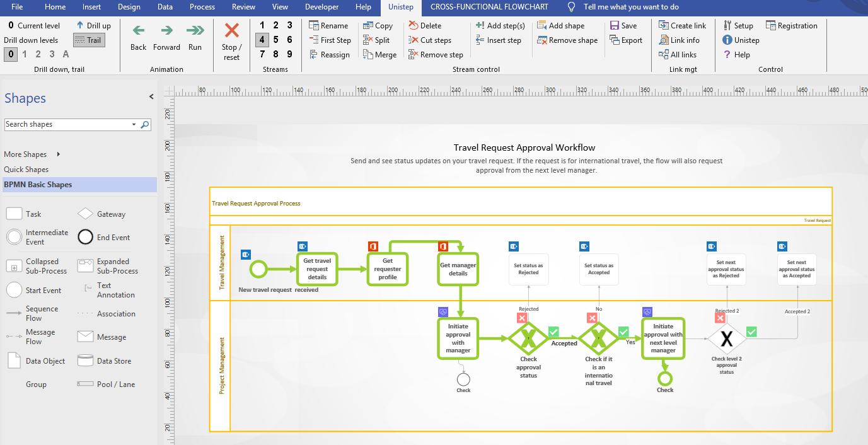868x445 pixels.
Task: Click the Stop / reset red X
Action: tap(231, 31)
